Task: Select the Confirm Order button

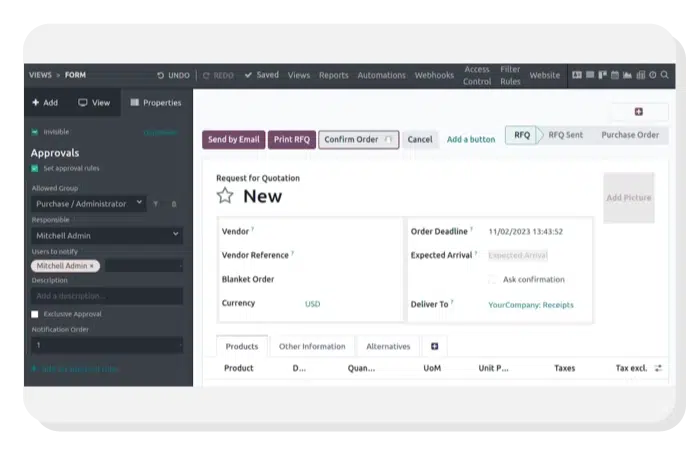Action: [358, 140]
